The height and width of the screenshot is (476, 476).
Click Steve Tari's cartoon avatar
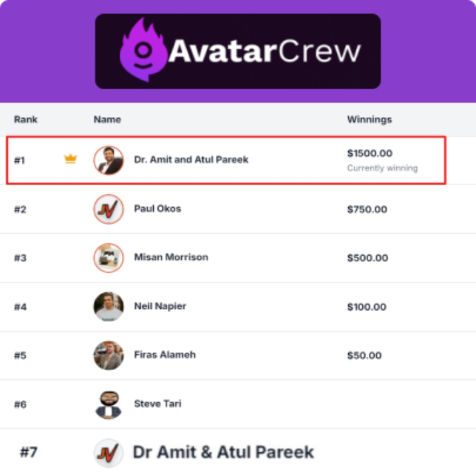pyautogui.click(x=109, y=404)
